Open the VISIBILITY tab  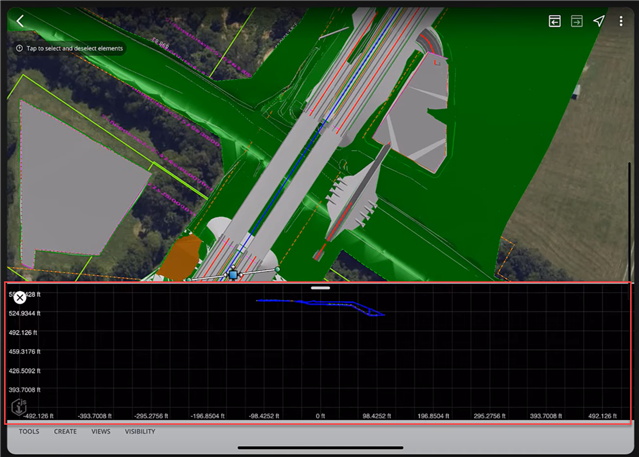[140, 432]
